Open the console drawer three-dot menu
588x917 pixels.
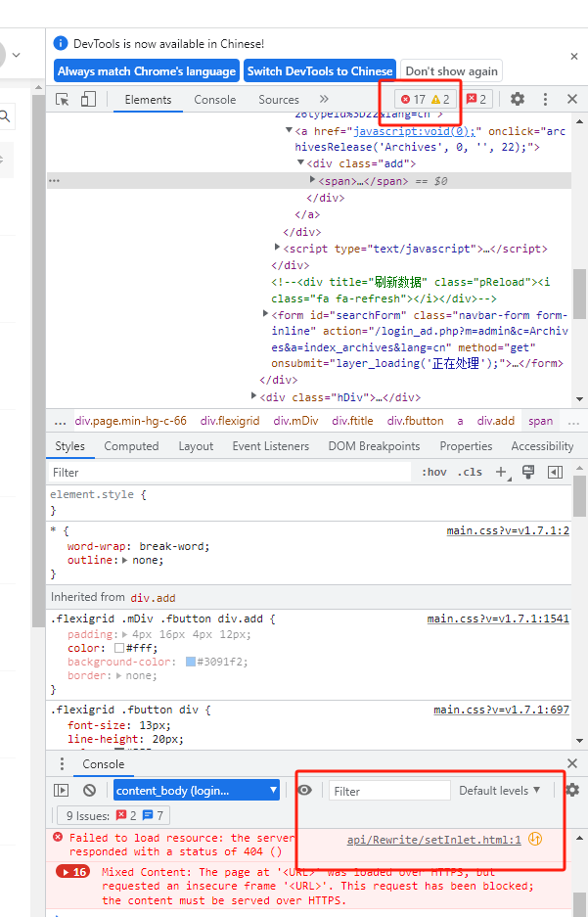pyautogui.click(x=62, y=763)
